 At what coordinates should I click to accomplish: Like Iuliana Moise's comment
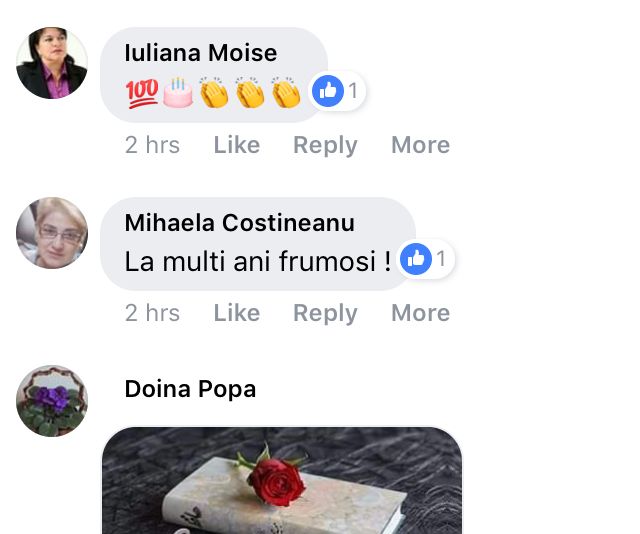(x=237, y=145)
